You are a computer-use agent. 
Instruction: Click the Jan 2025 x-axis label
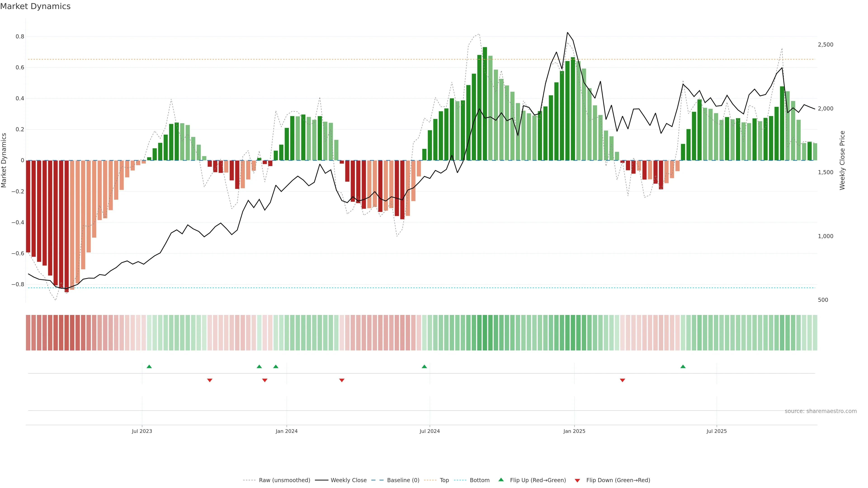[574, 431]
